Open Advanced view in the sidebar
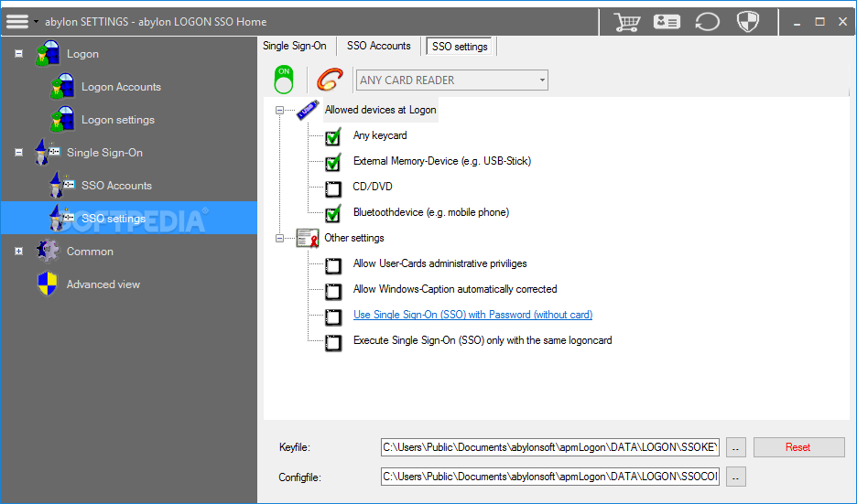 tap(103, 284)
